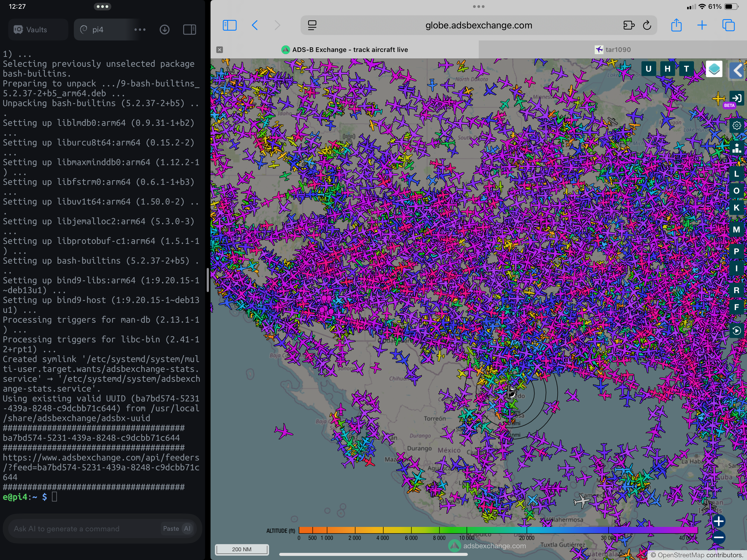Open the pi4 session options ellipsis

(x=140, y=30)
